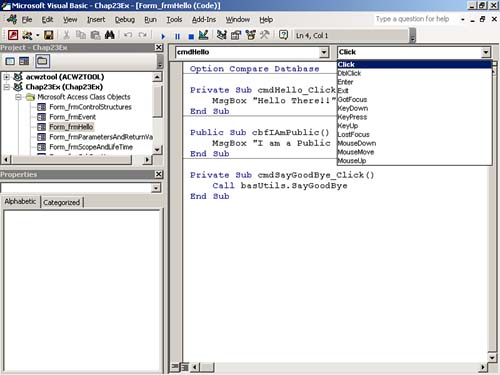Image resolution: width=500 pixels, height=375 pixels.
Task: Choose KeyDown from procedure list
Action: pyautogui.click(x=414, y=108)
